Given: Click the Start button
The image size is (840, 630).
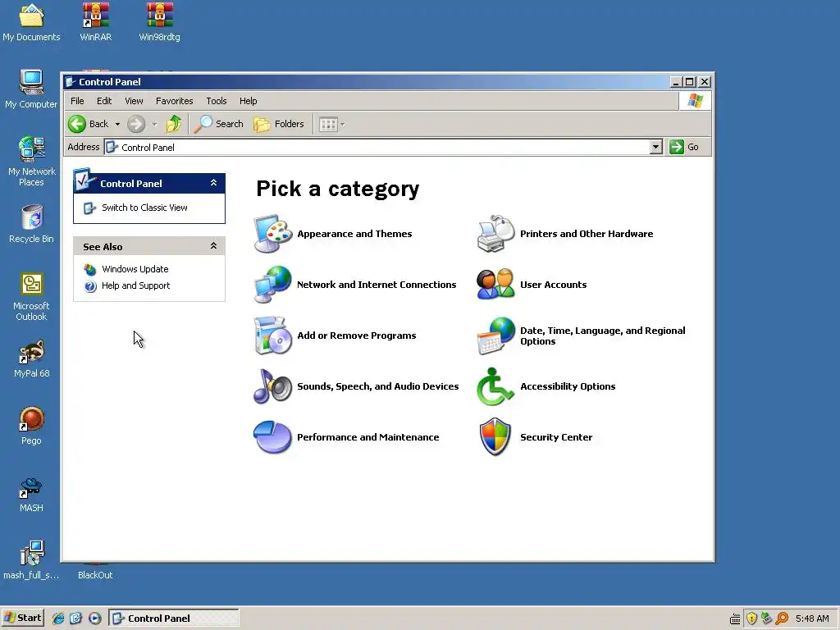Looking at the screenshot, I should (22, 619).
